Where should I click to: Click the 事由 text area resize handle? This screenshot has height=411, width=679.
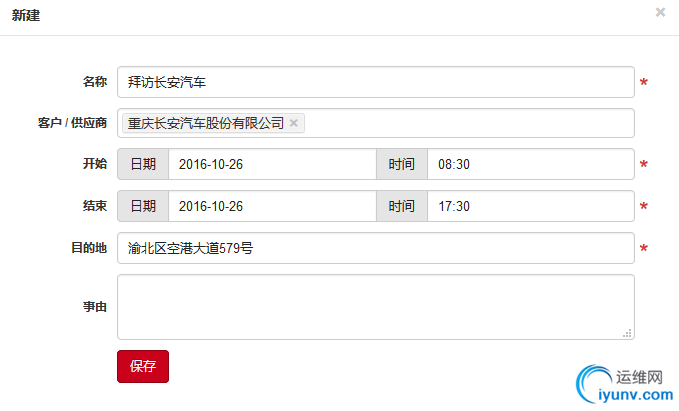coord(627,333)
